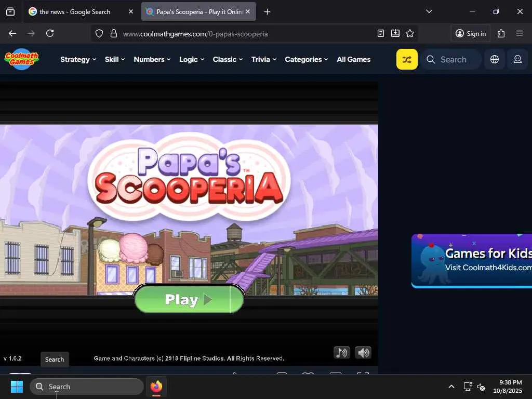532x399 pixels.
Task: Open the Firefox View icon at tab bar start
Action: pyautogui.click(x=10, y=11)
